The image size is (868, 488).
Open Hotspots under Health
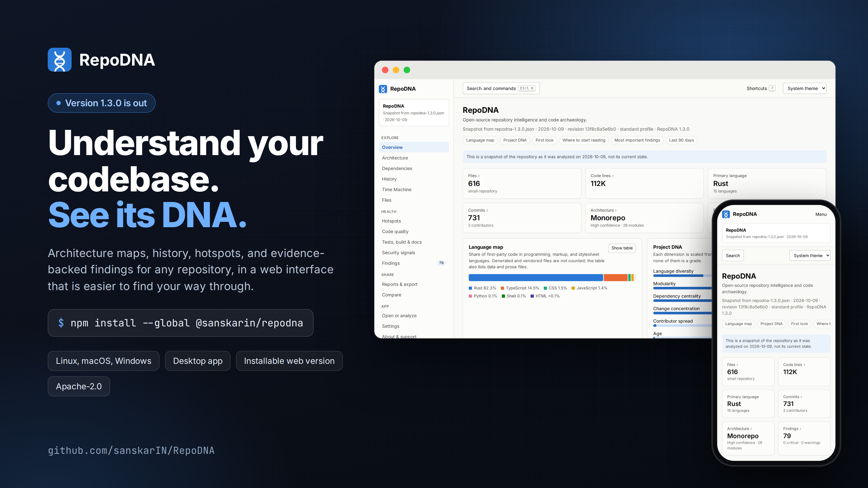point(413,221)
